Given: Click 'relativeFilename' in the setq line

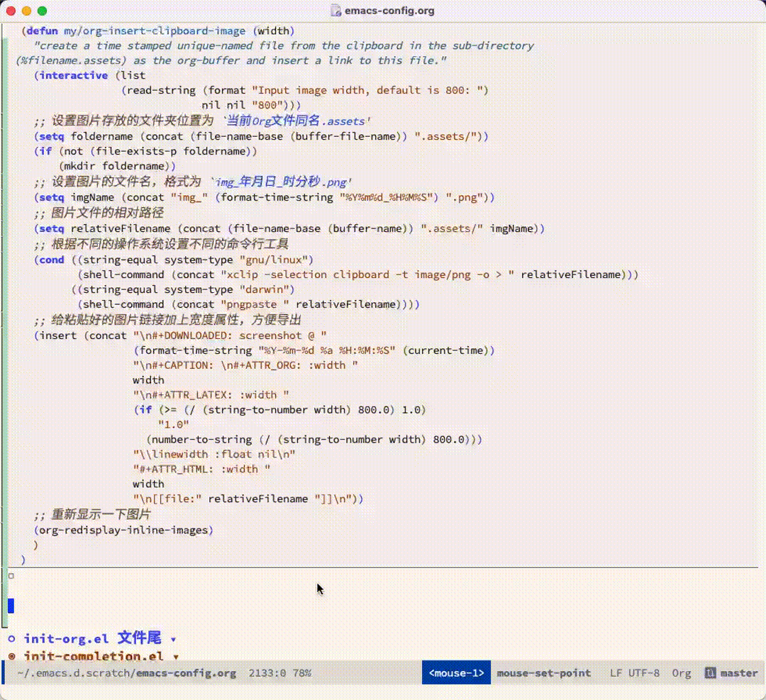Looking at the screenshot, I should 121,228.
